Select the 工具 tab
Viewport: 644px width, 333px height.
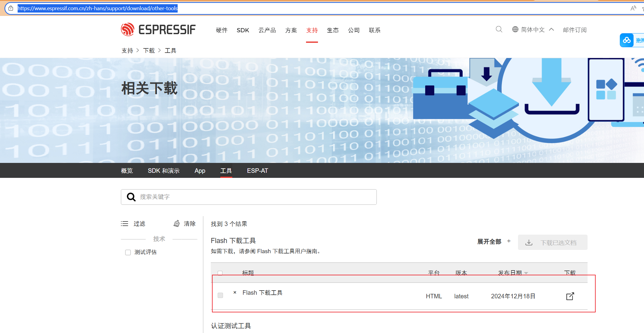click(x=226, y=171)
